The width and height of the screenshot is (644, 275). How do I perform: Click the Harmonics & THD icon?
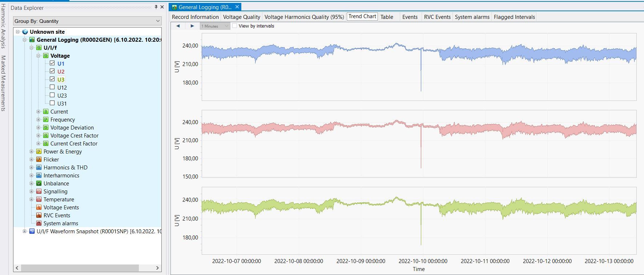[39, 167]
